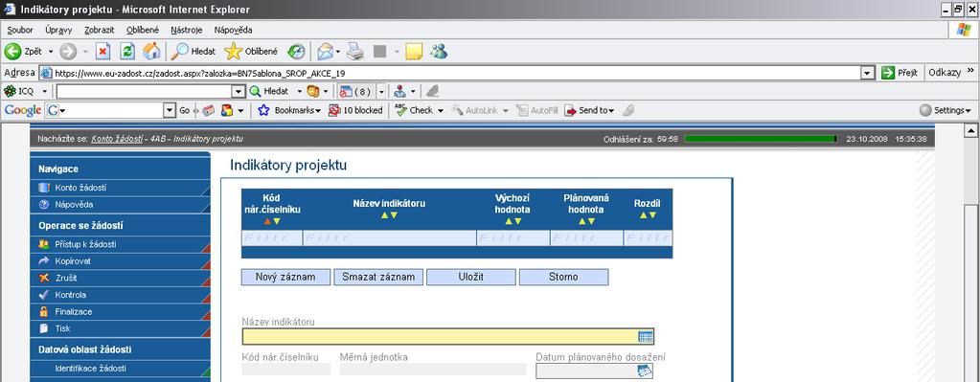
Task: Open the address bar dropdown arrow
Action: pos(867,73)
